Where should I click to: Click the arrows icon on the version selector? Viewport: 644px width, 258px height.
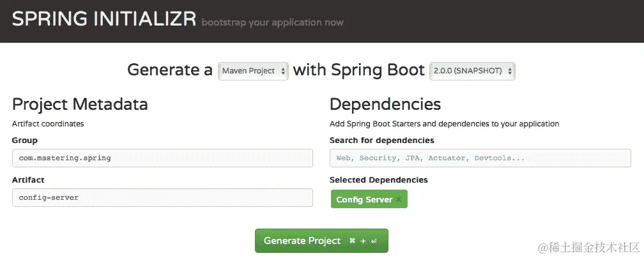pyautogui.click(x=510, y=70)
